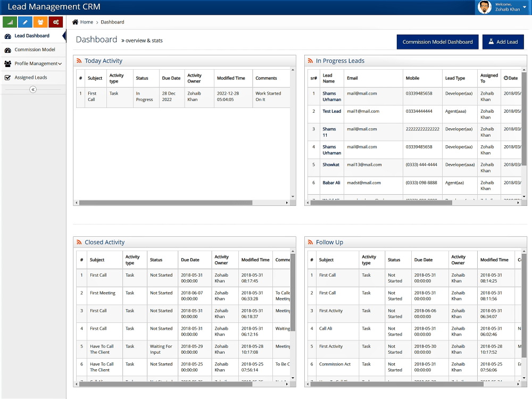Screen dimensions: 532x399
Task: Click the Dashboard breadcrumb item
Action: coord(112,22)
